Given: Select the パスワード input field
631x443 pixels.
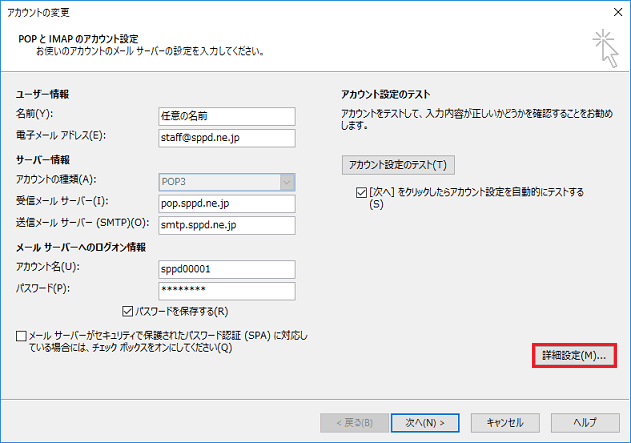Looking at the screenshot, I should (x=226, y=291).
